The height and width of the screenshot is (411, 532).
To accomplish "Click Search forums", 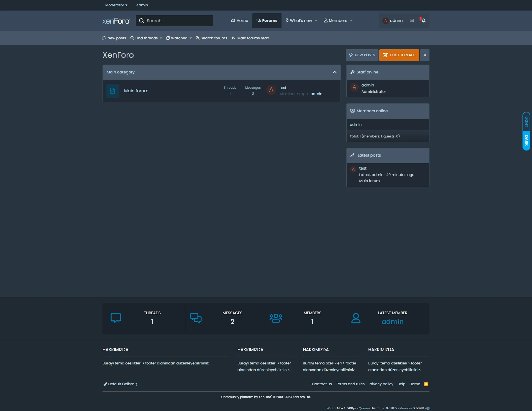I will pos(211,38).
